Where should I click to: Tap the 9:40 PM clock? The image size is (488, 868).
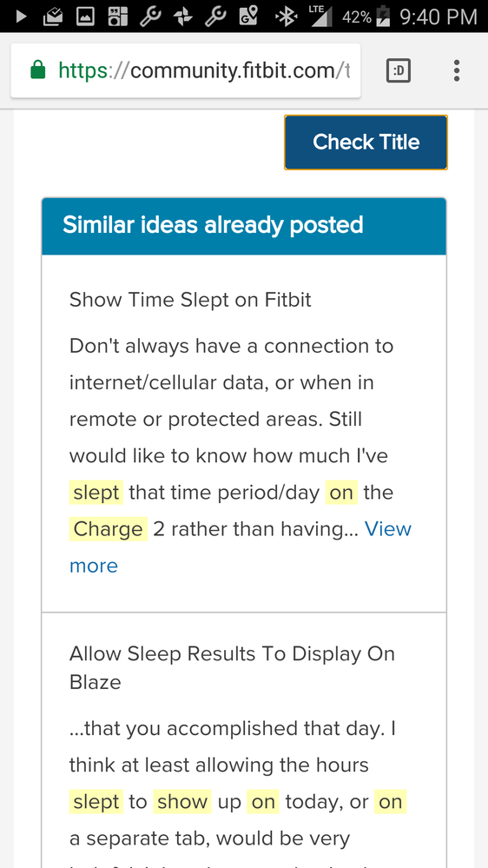click(439, 17)
